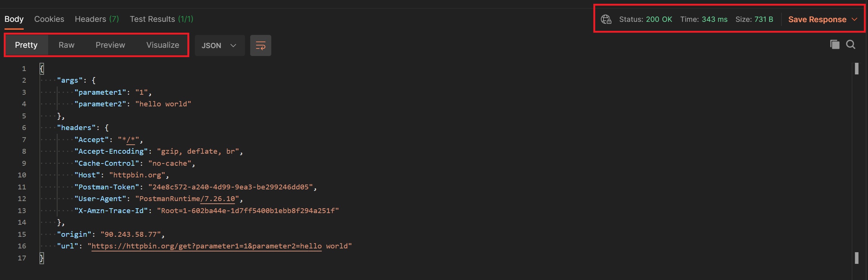The width and height of the screenshot is (868, 280).
Task: Open search in response body
Action: coord(851,45)
